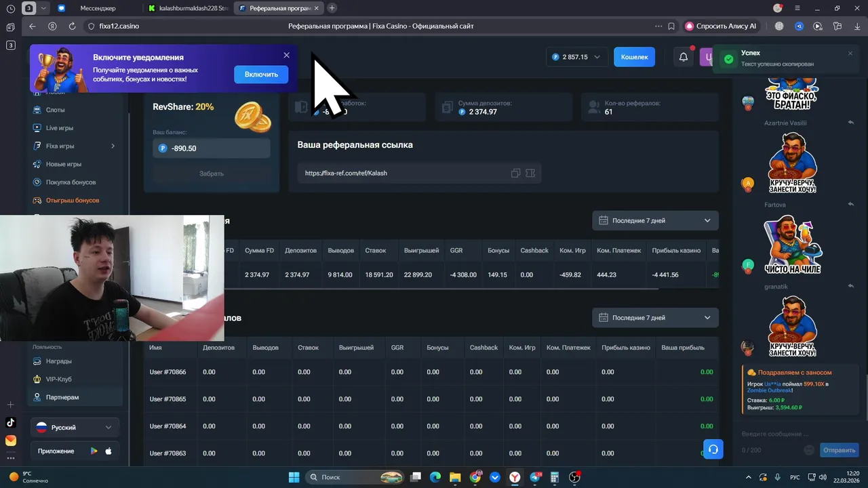The height and width of the screenshot is (488, 868).
Task: Copy the referral link with copy icon
Action: tap(515, 173)
